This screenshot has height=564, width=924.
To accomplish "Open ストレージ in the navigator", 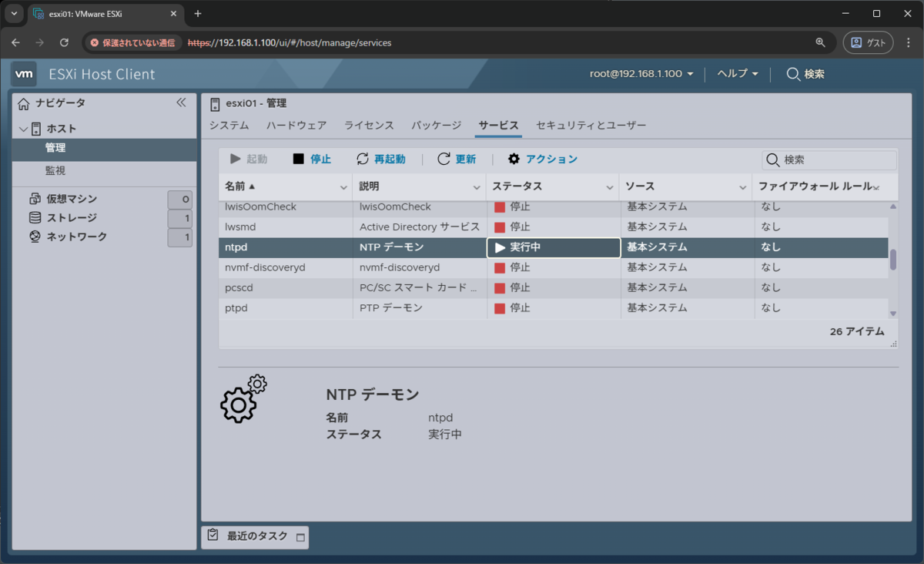I will 72,218.
